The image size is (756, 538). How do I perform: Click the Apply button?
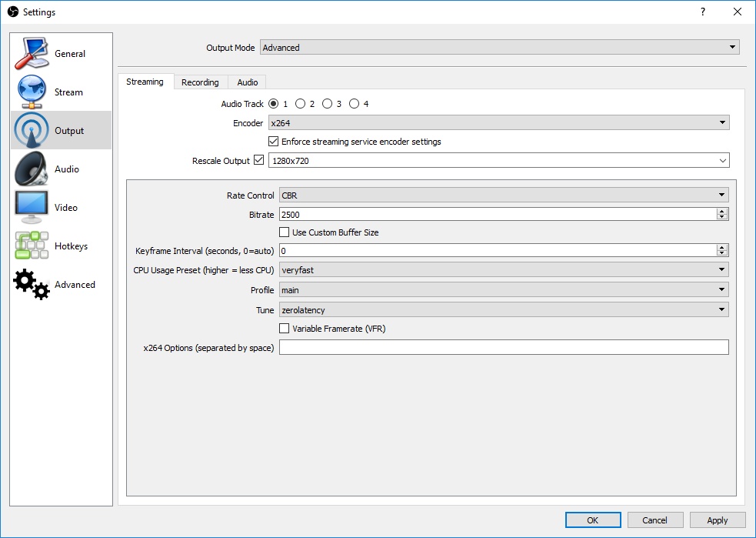(x=718, y=520)
